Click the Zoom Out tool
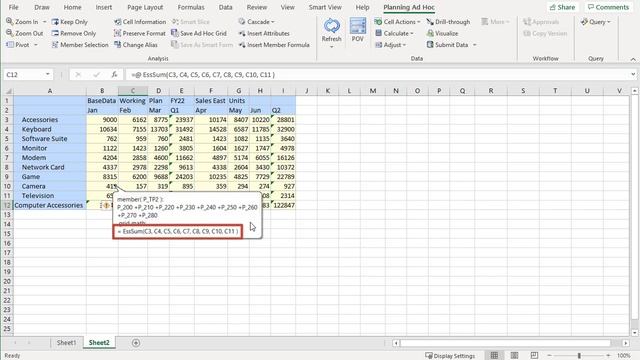Image resolution: width=640 pixels, height=360 pixels. tap(24, 33)
